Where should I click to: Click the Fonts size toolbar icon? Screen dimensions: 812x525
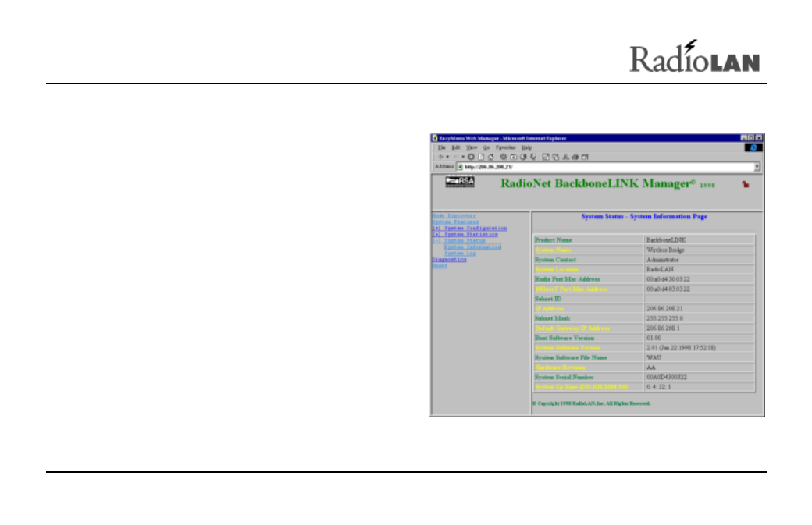point(565,157)
